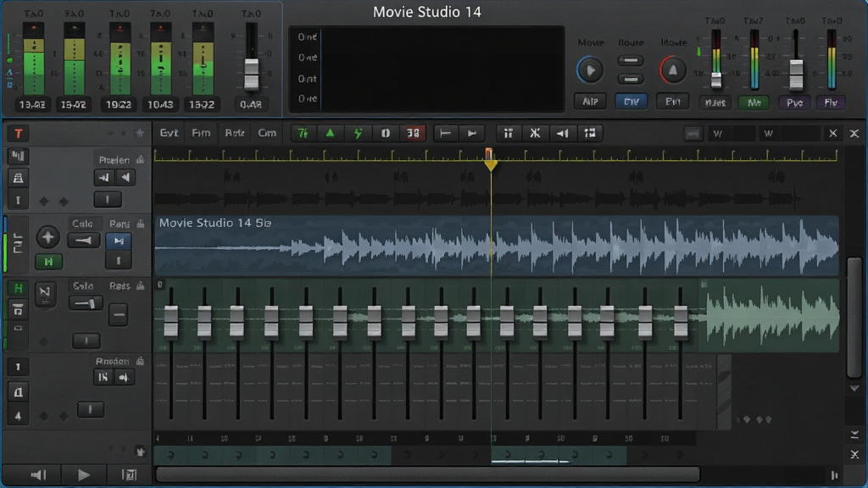868x488 pixels.
Task: Click the rewind speaker icon in the toolbar
Action: pyautogui.click(x=563, y=133)
